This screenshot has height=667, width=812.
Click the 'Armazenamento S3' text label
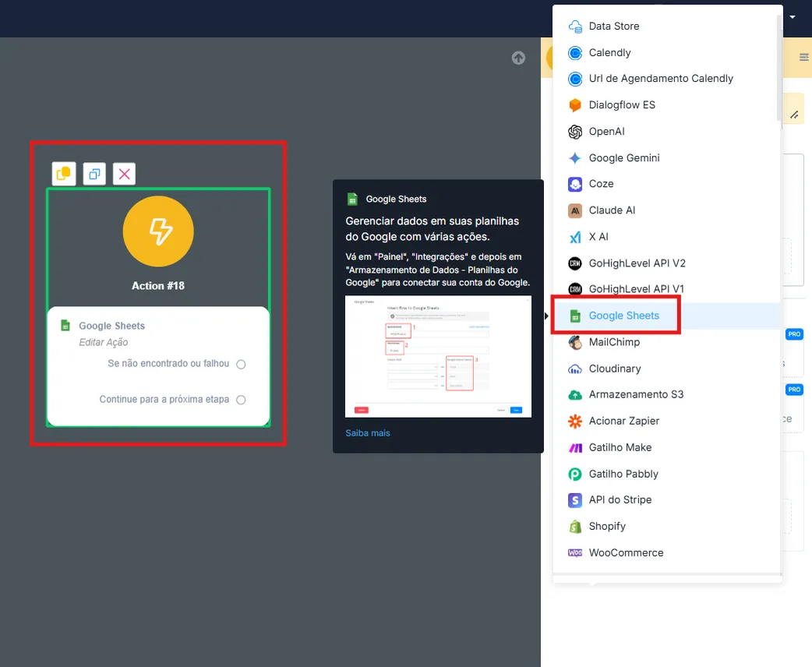point(636,394)
